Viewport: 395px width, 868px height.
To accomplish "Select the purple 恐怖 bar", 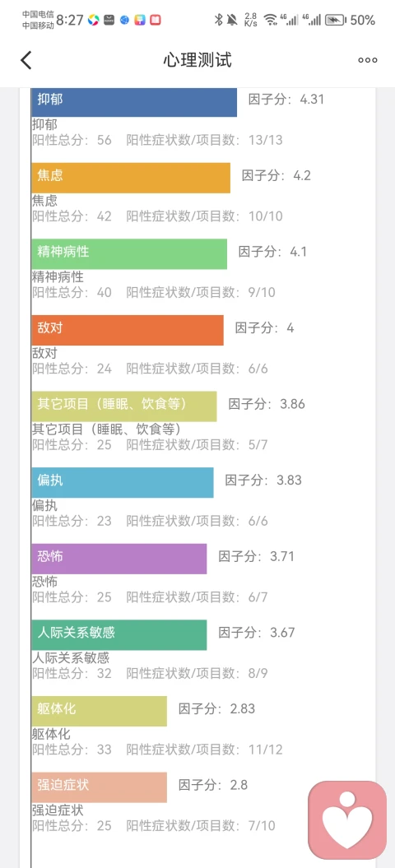I will [119, 559].
